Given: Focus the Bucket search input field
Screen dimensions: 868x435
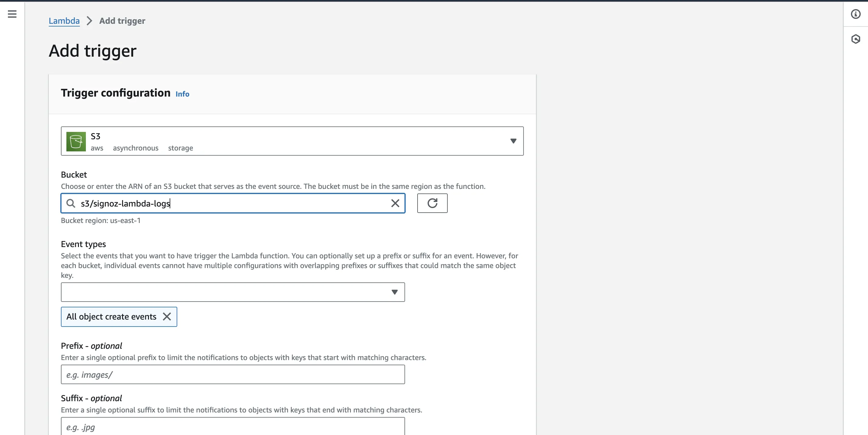Looking at the screenshot, I should point(233,203).
